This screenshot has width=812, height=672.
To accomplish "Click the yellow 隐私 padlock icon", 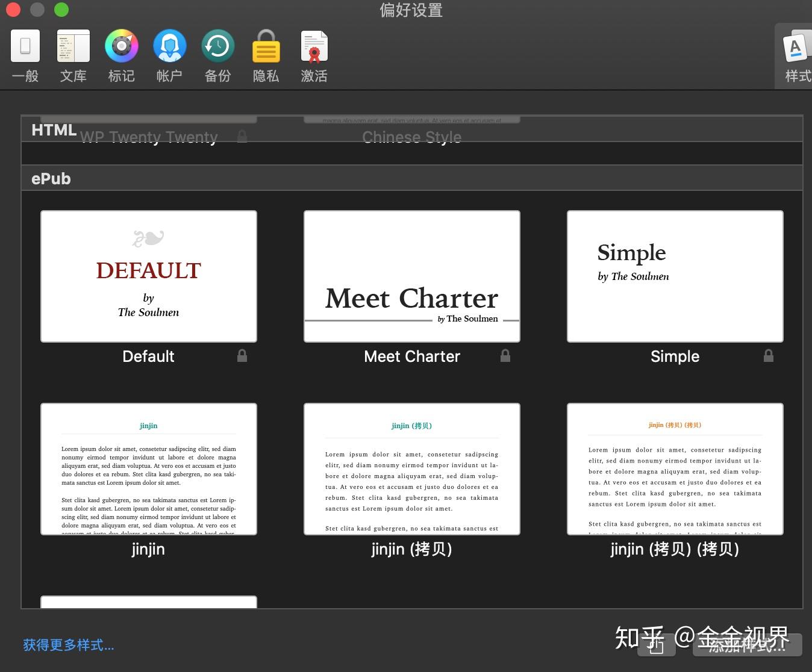I will tap(266, 46).
